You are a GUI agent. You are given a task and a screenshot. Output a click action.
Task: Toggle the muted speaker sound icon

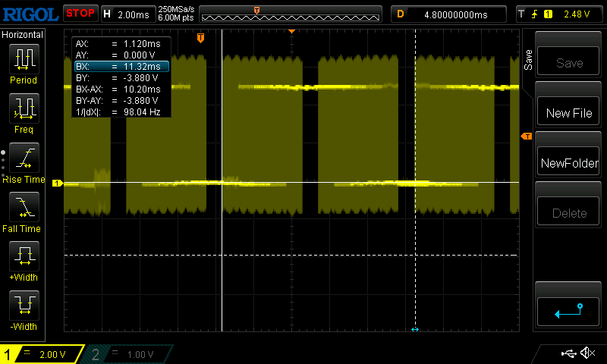587,353
